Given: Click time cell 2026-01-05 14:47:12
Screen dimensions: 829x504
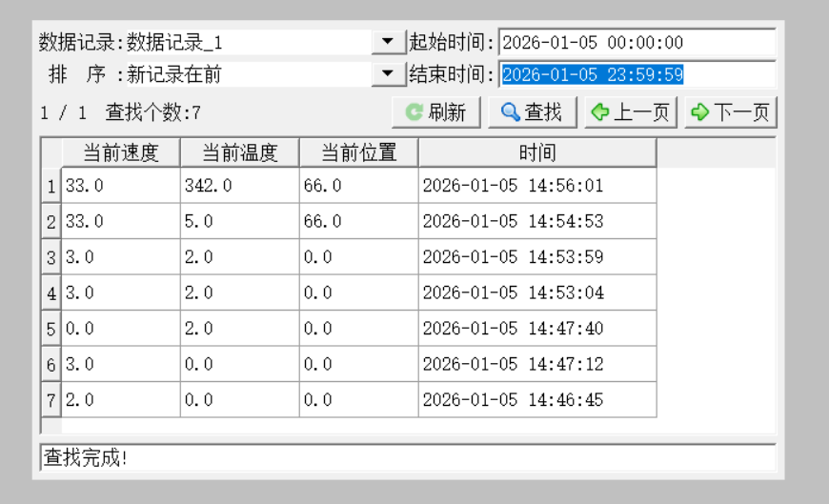Looking at the screenshot, I should coord(537,364).
